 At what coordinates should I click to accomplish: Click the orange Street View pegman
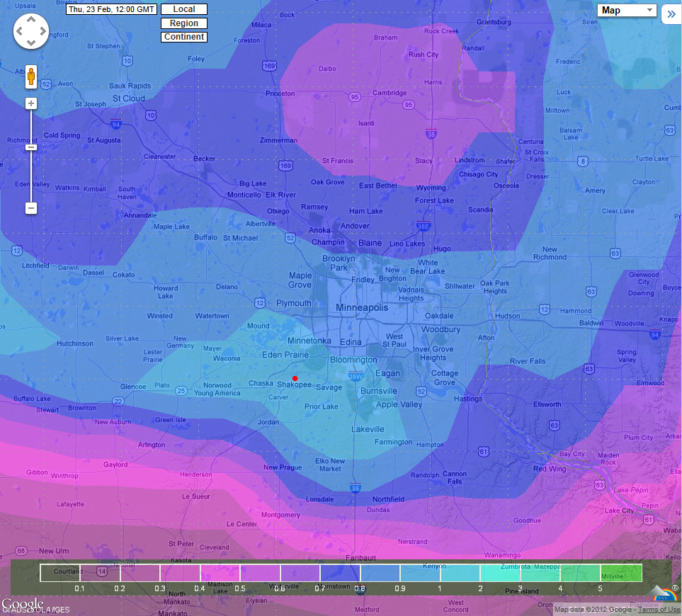click(31, 76)
